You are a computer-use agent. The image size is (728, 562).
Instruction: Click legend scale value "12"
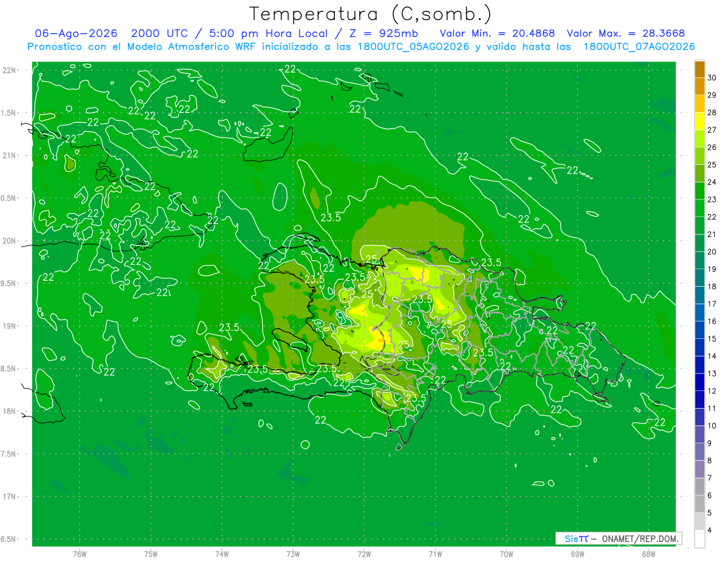[x=712, y=391]
